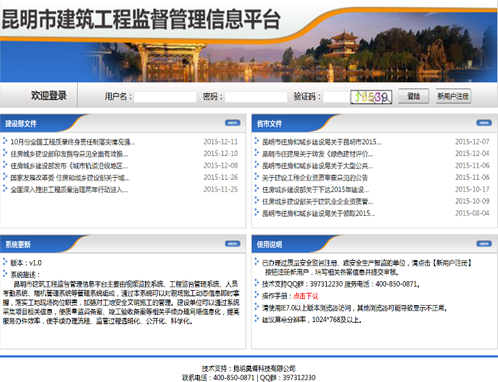Screen dimensions: 498x382
Task: Click footer 技术支持 company name text
Action: coord(249,369)
